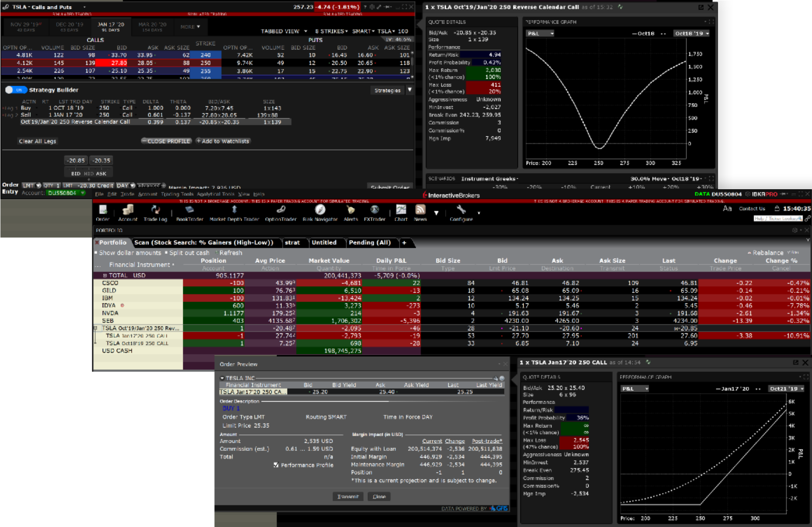Screen dimensions: 812x527
Task: Click the globe icon in the TESLA INC header
Action: pyautogui.click(x=502, y=378)
